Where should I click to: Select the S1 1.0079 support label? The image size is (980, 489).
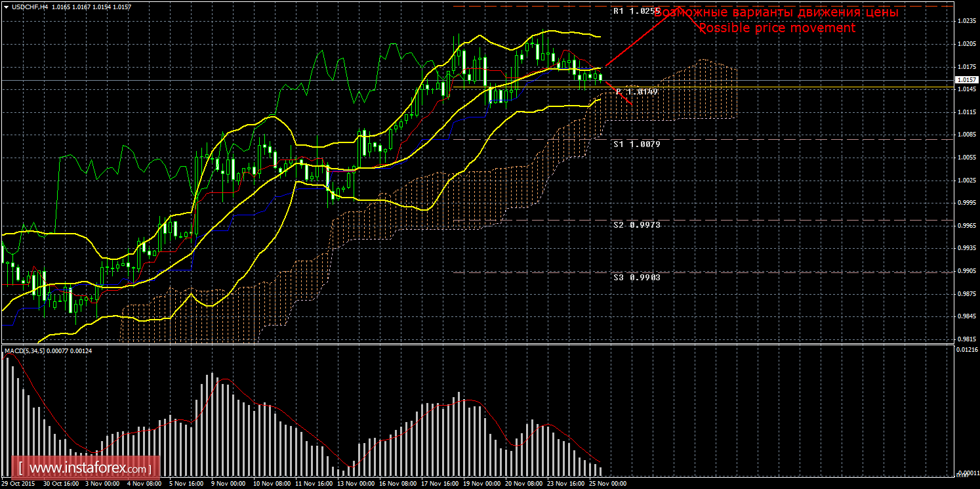637,144
